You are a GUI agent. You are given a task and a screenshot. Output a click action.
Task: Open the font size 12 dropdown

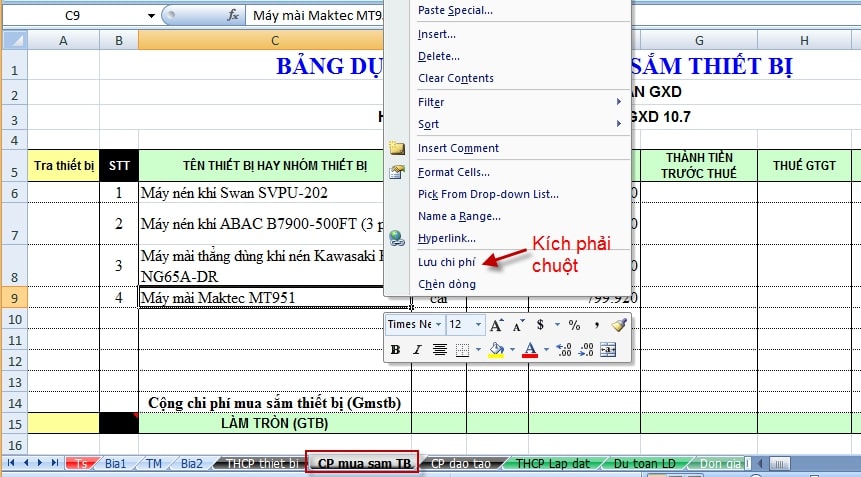(x=478, y=325)
